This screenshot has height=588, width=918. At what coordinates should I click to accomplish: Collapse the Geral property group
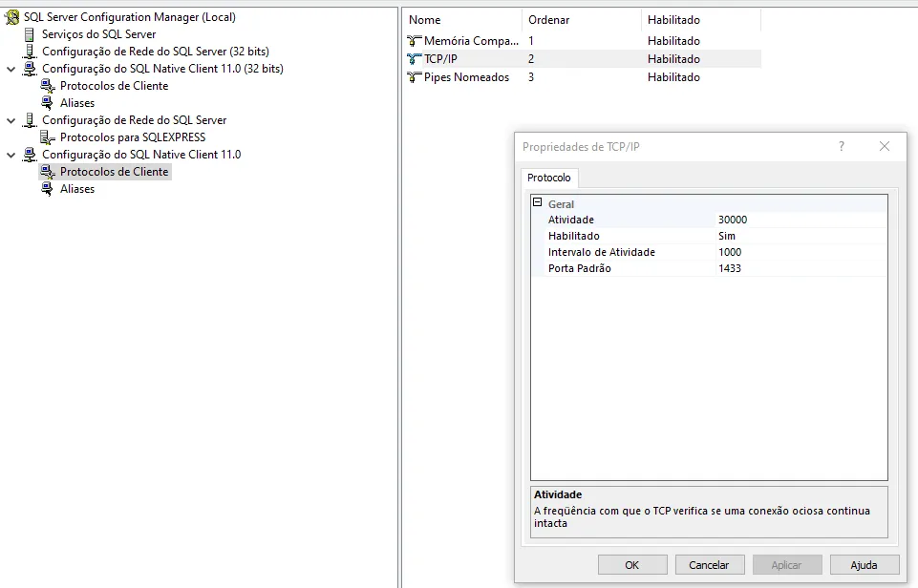[538, 201]
